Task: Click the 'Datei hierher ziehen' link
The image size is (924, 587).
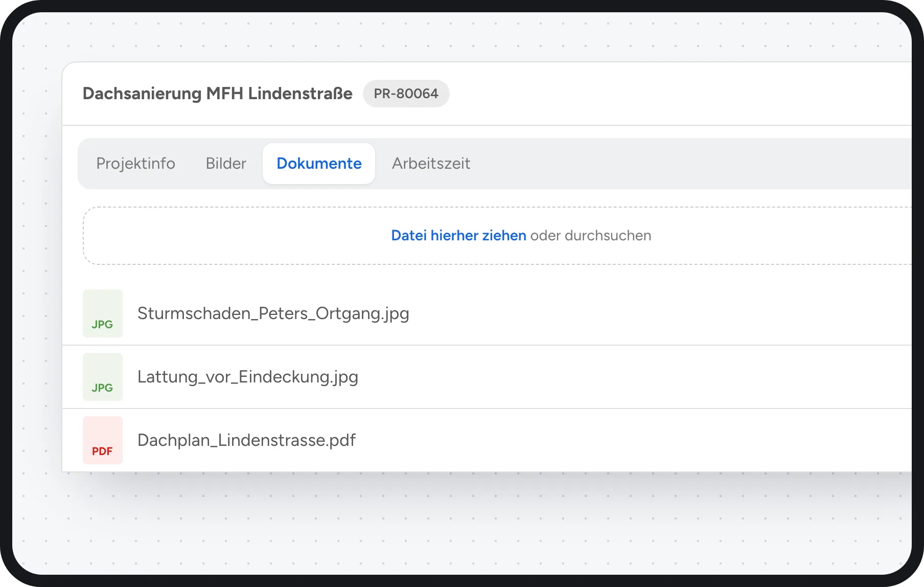Action: [458, 236]
